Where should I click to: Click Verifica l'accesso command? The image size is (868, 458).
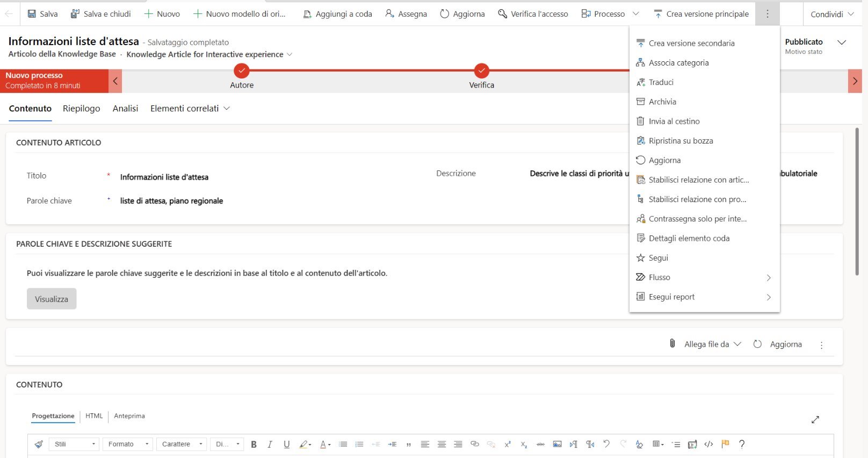[x=533, y=14]
